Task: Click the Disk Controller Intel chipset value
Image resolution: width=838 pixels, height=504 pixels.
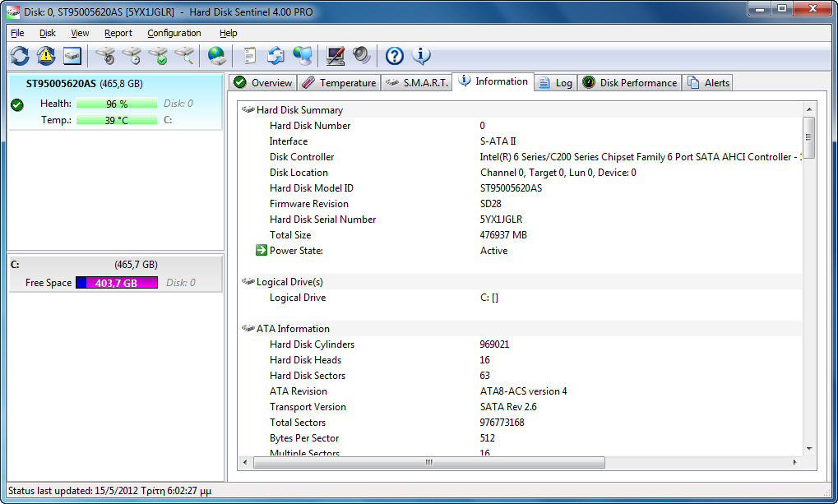Action: [641, 156]
